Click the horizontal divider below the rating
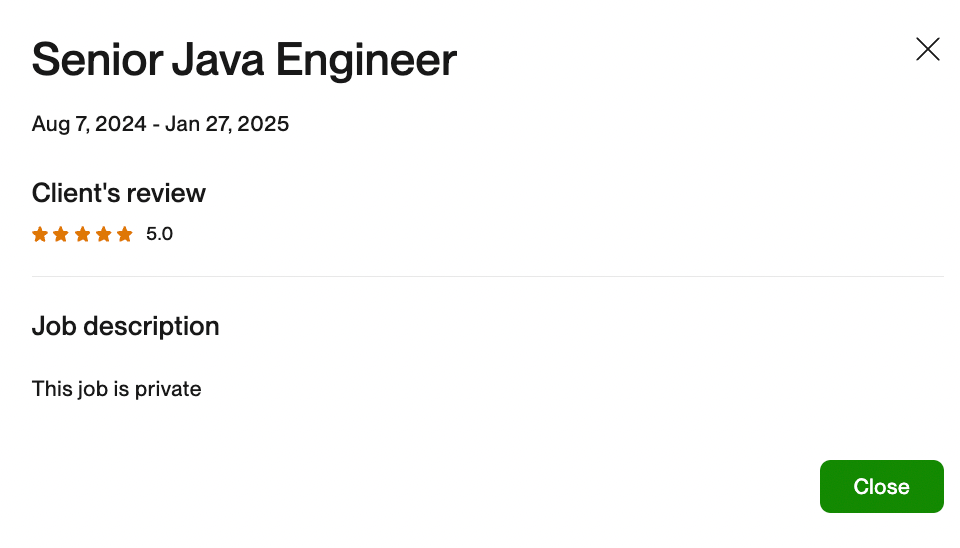The height and width of the screenshot is (548, 960). [488, 276]
